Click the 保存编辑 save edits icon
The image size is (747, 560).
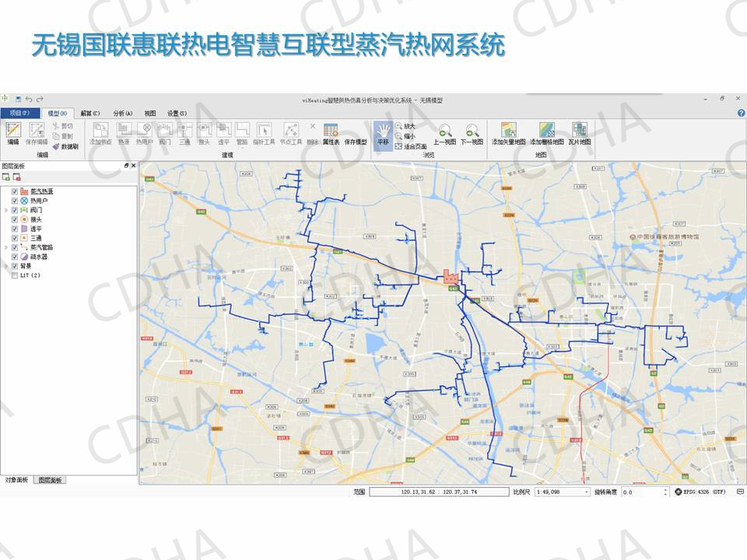click(37, 130)
